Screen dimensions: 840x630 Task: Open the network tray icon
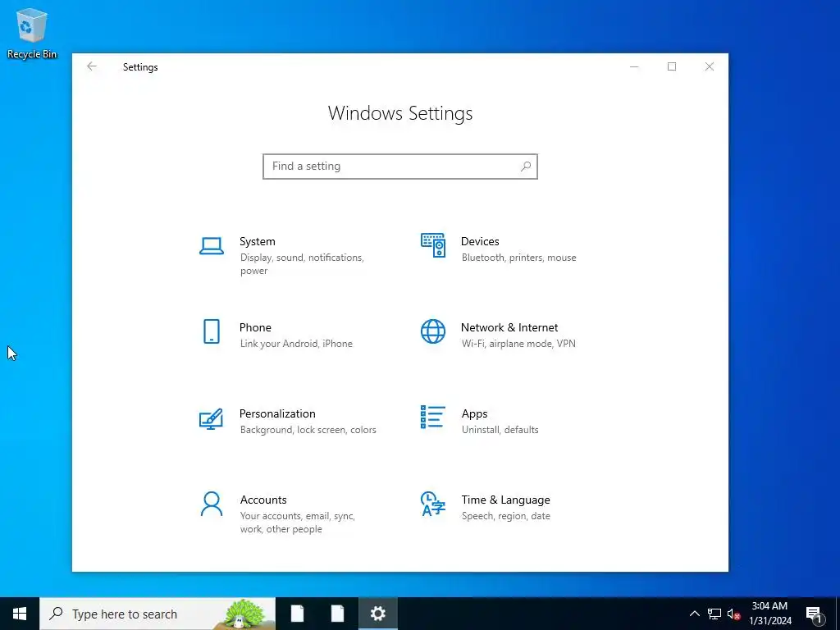coord(714,614)
